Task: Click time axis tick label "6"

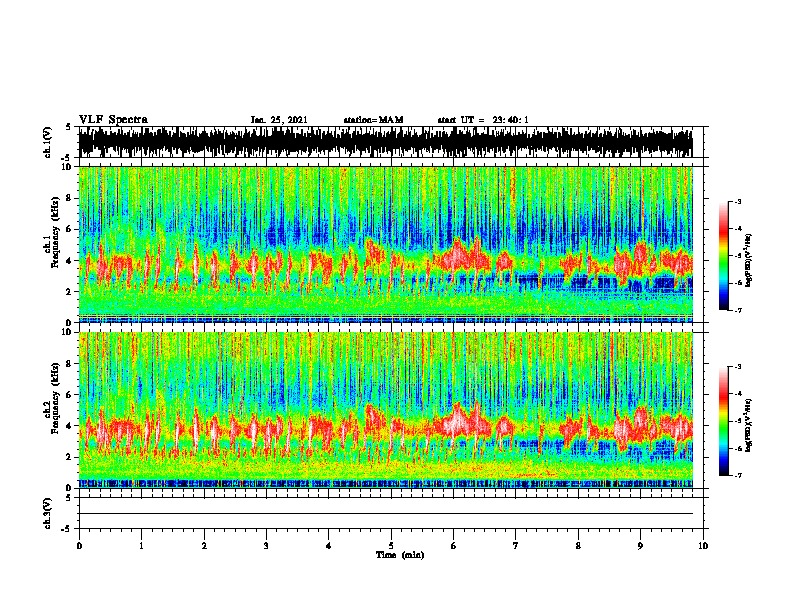Action: click(454, 546)
